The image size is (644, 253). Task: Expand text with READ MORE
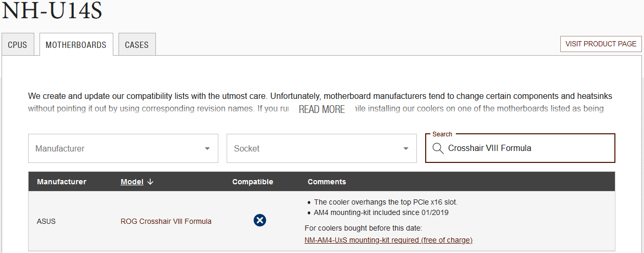coord(322,109)
